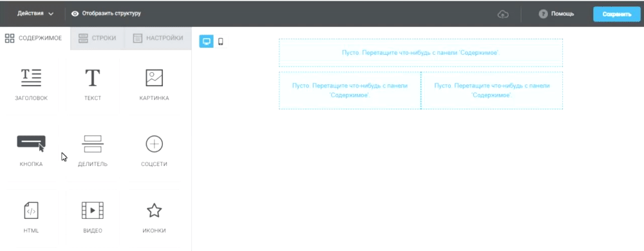Select the Видео video block
Image resolution: width=644 pixels, height=251 pixels.
92,218
